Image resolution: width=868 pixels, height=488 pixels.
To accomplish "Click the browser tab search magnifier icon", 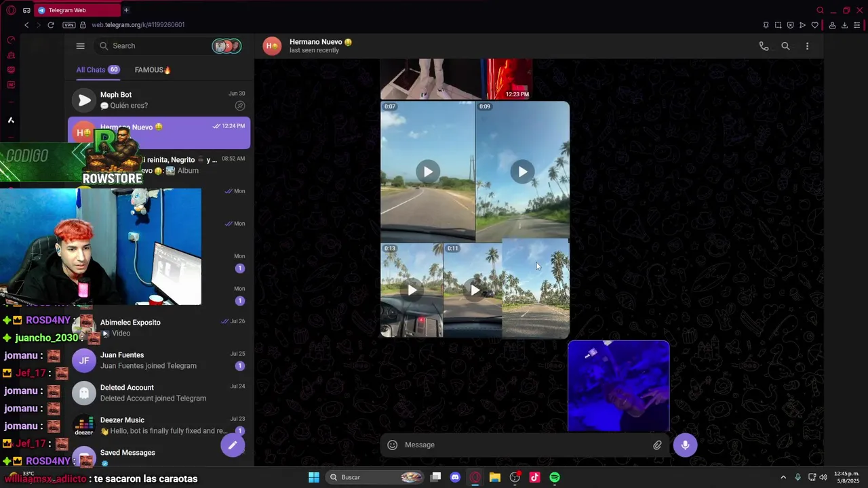I will [820, 10].
